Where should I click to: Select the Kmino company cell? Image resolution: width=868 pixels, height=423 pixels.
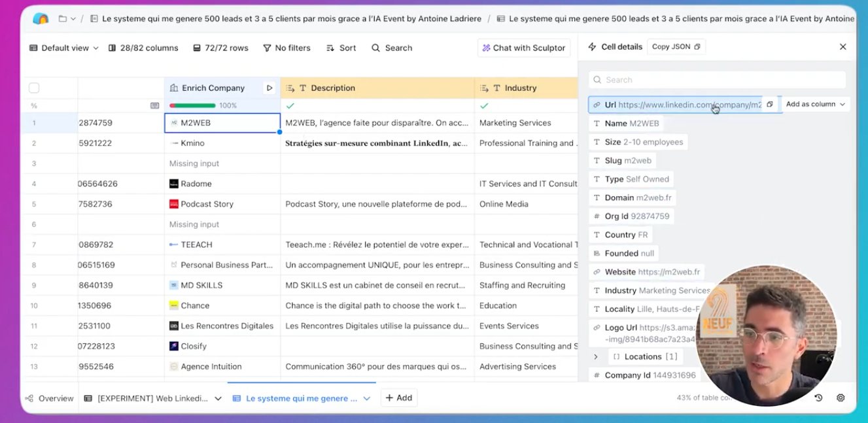coord(222,143)
